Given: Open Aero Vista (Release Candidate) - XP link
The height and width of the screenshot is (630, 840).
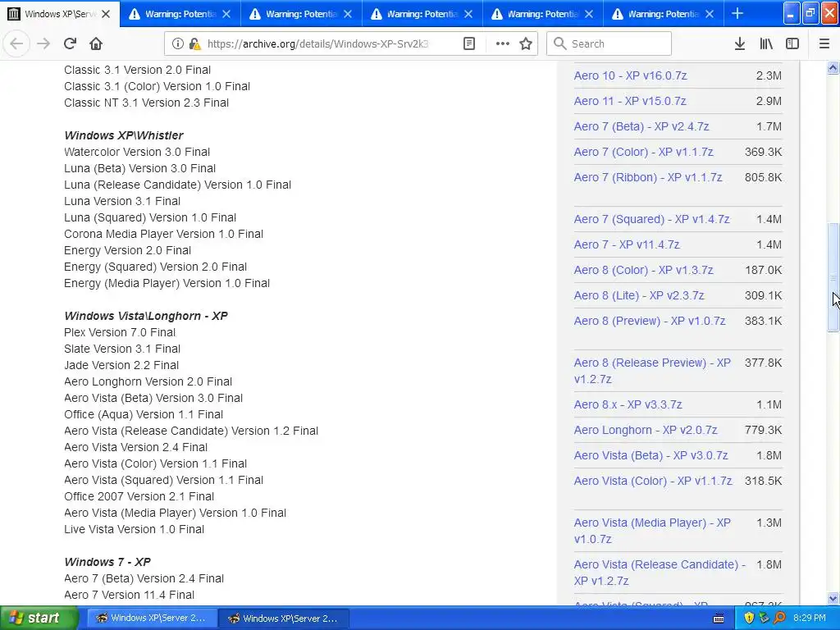Looking at the screenshot, I should point(660,572).
